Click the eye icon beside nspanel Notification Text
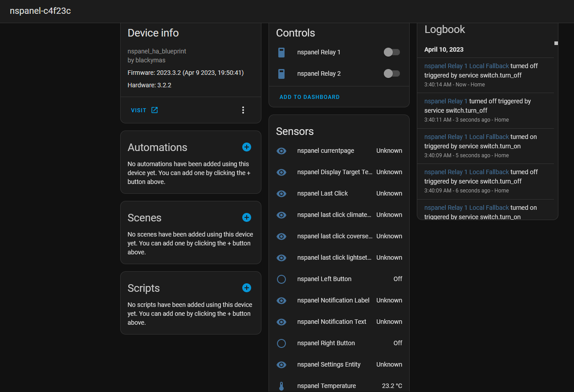The width and height of the screenshot is (574, 392). tap(281, 322)
